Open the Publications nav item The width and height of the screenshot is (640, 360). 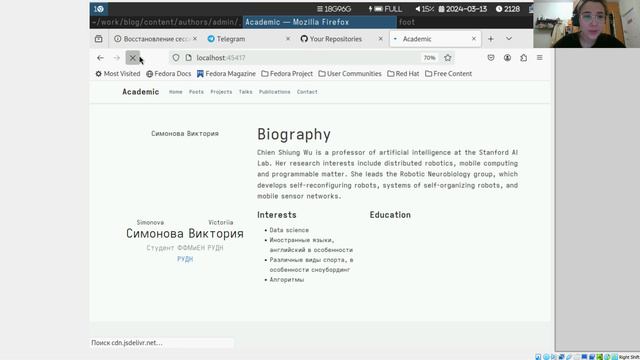tap(275, 92)
